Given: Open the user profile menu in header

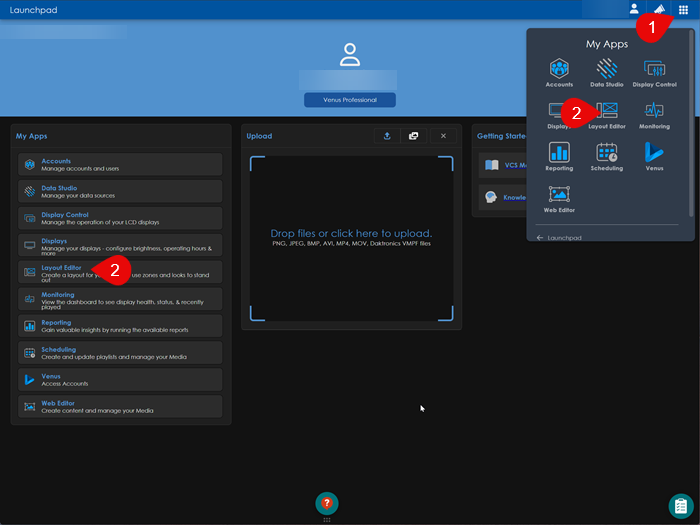Looking at the screenshot, I should 634,9.
